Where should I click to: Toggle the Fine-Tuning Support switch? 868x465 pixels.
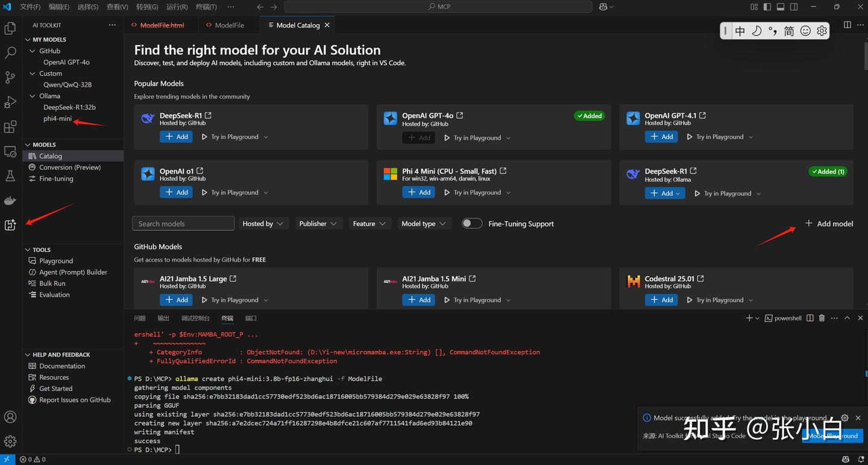(x=472, y=223)
